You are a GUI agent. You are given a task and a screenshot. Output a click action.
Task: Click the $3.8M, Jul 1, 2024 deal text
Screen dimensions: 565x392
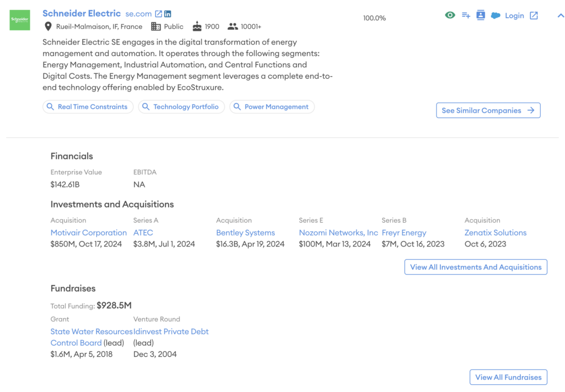164,244
